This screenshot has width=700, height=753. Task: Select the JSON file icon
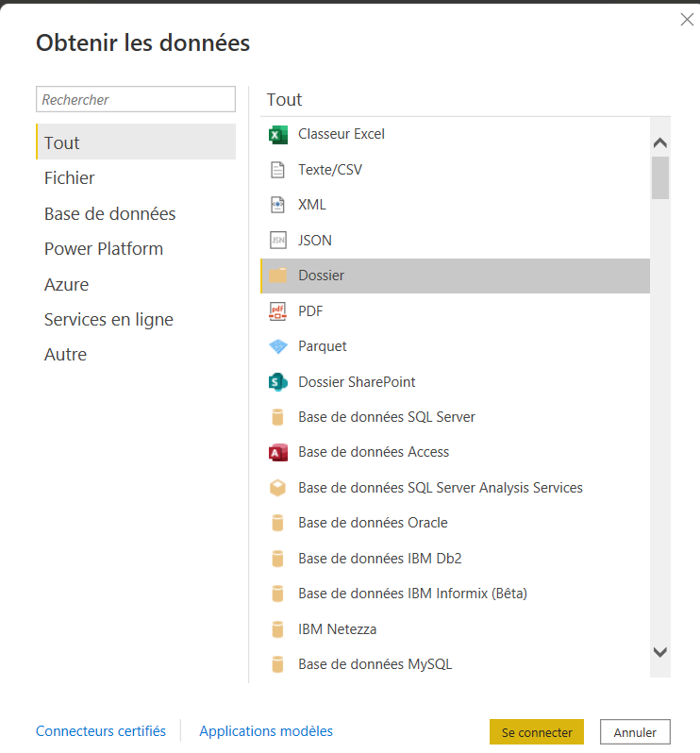click(278, 240)
